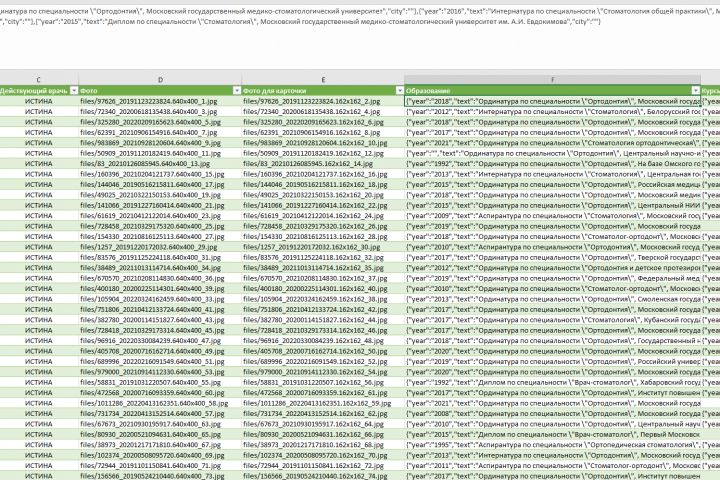Select cell files/72340_20200618135438.640x400_3.jpg
This screenshot has height=480, width=720.
pos(160,112)
